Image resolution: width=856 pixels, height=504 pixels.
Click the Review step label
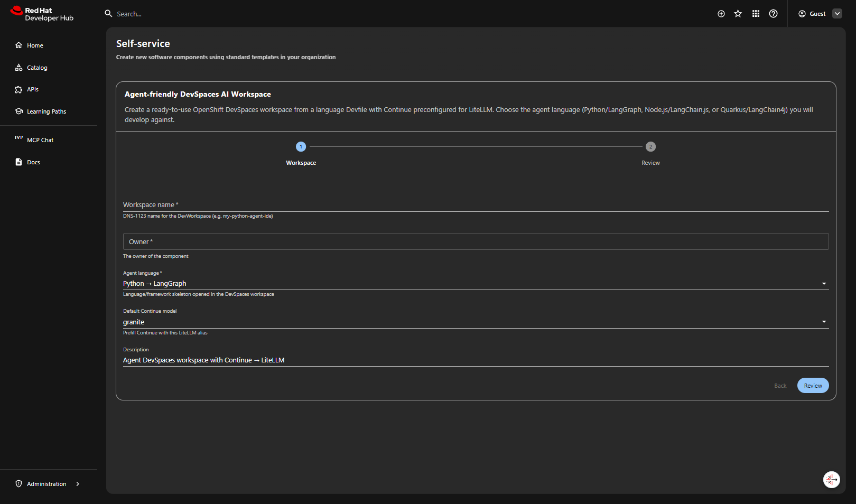click(650, 163)
